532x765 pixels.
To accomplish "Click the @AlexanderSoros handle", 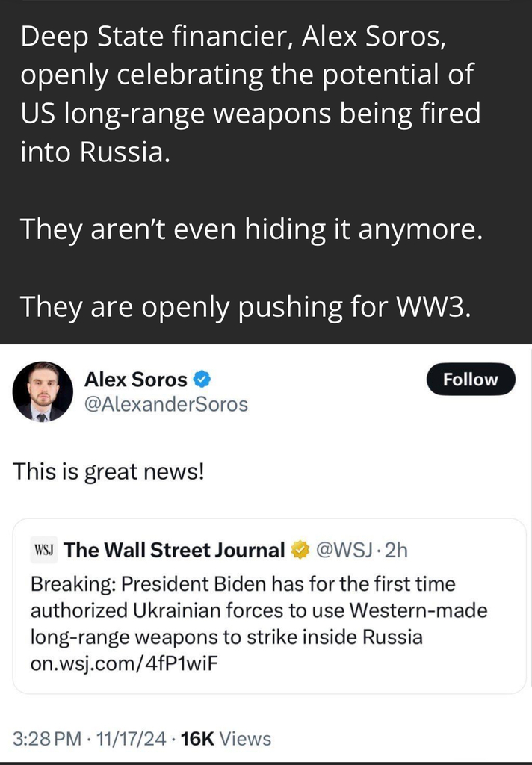I will pyautogui.click(x=166, y=404).
